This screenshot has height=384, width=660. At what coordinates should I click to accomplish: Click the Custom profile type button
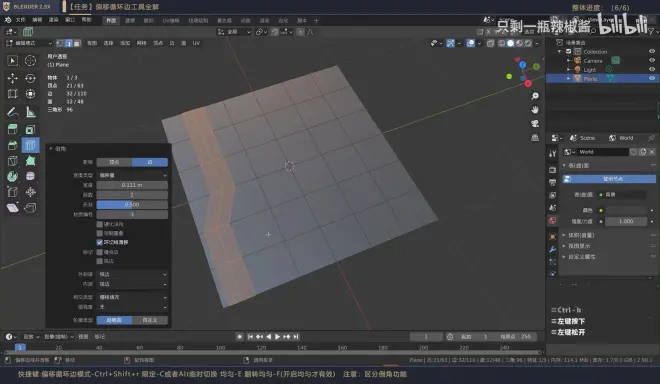[x=150, y=320]
